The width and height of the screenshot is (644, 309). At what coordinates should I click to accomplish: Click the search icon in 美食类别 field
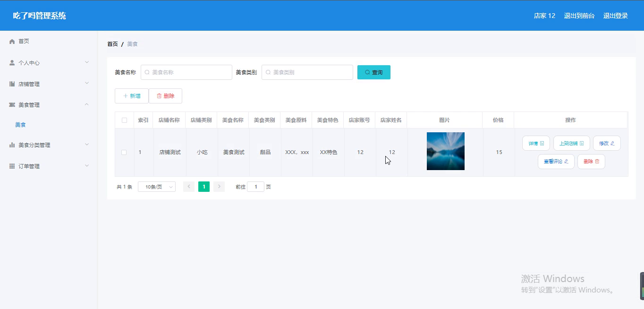(x=268, y=72)
